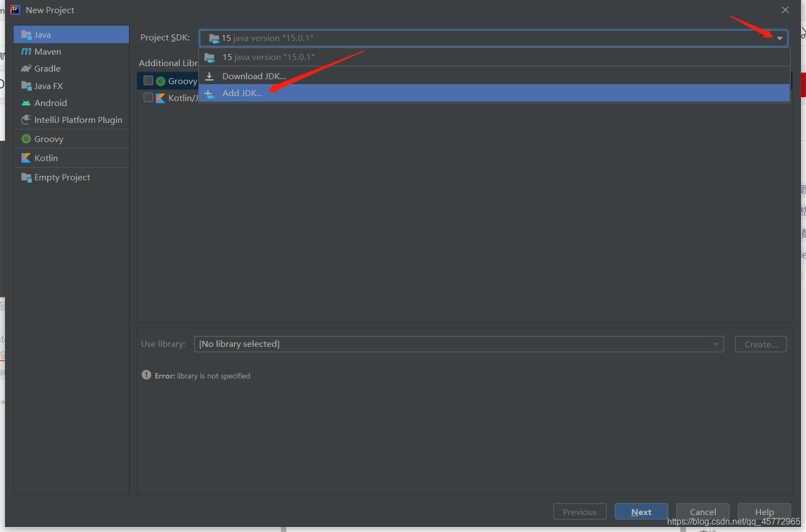Click the Maven 'm' icon

(x=26, y=52)
